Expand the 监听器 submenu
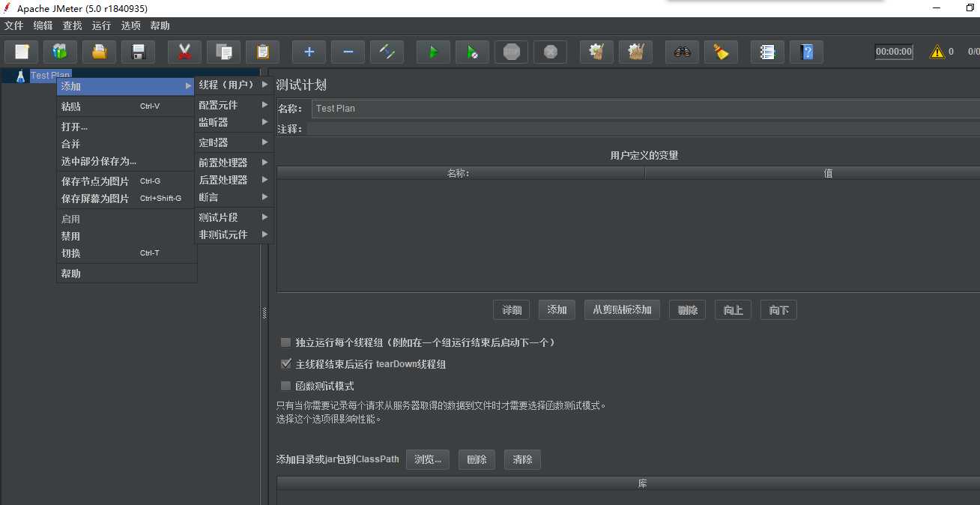This screenshot has height=505, width=980. coord(234,122)
